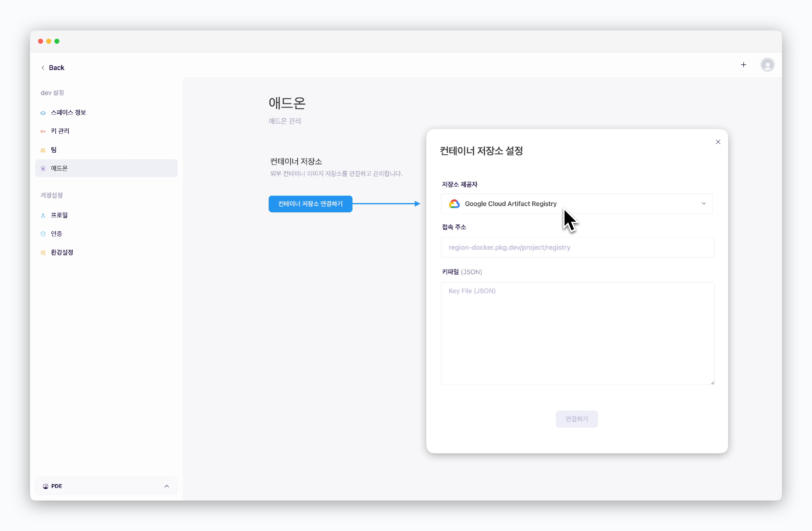Open the registry provider dropdown

click(x=577, y=204)
